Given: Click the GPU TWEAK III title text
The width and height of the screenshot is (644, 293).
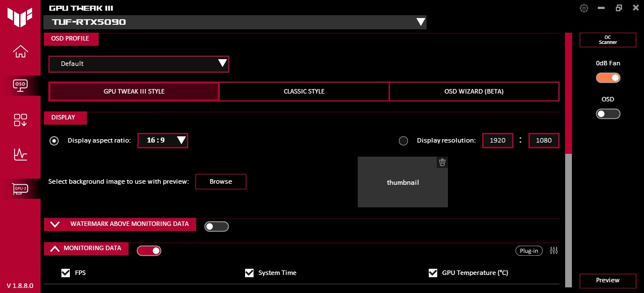Looking at the screenshot, I should pyautogui.click(x=81, y=8).
